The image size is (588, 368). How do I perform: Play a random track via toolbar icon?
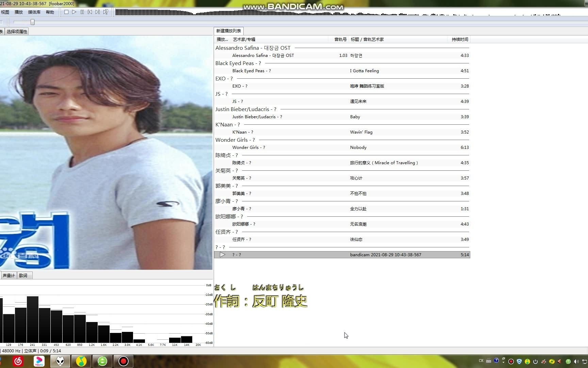point(106,12)
